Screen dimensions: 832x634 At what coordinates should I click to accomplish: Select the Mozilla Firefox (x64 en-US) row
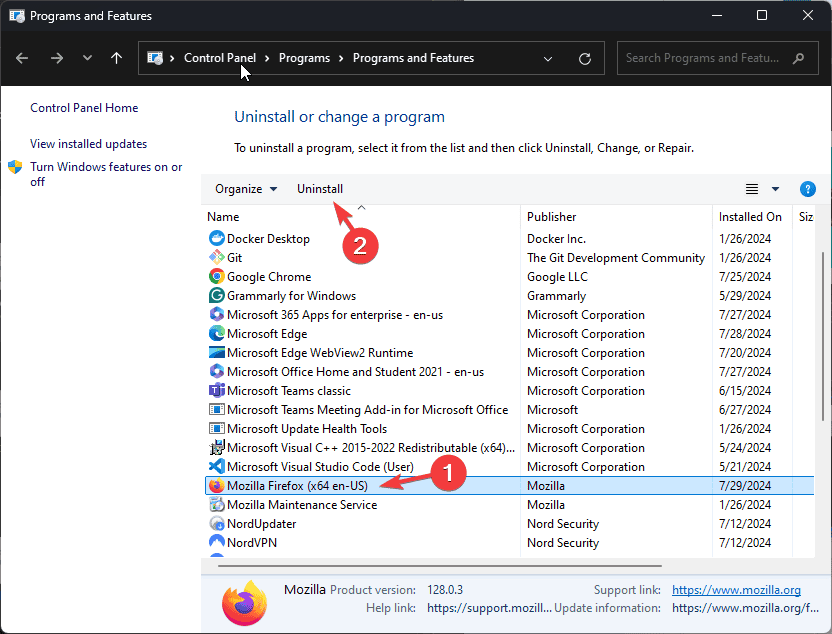click(x=509, y=485)
